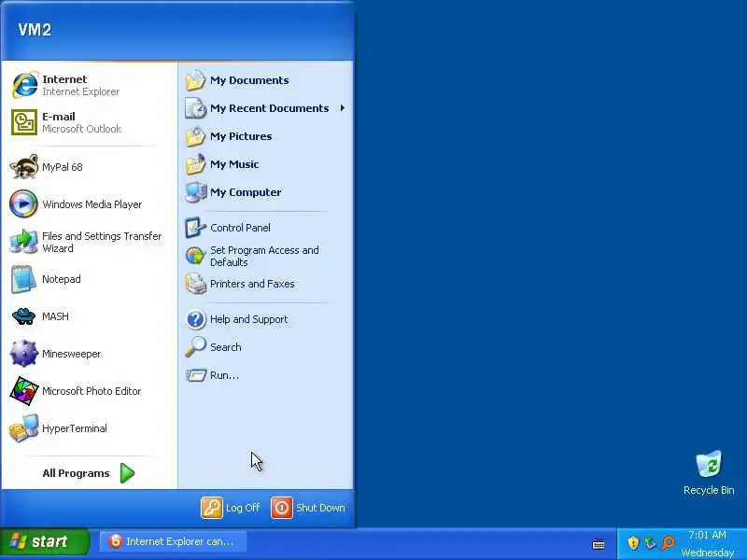Click the keyboard icon on the taskbar

point(599,544)
